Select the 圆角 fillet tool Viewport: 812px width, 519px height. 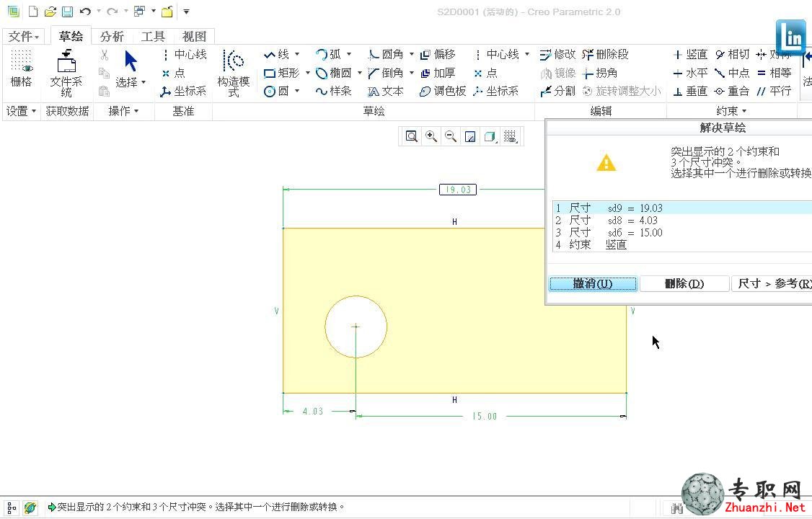(386, 54)
